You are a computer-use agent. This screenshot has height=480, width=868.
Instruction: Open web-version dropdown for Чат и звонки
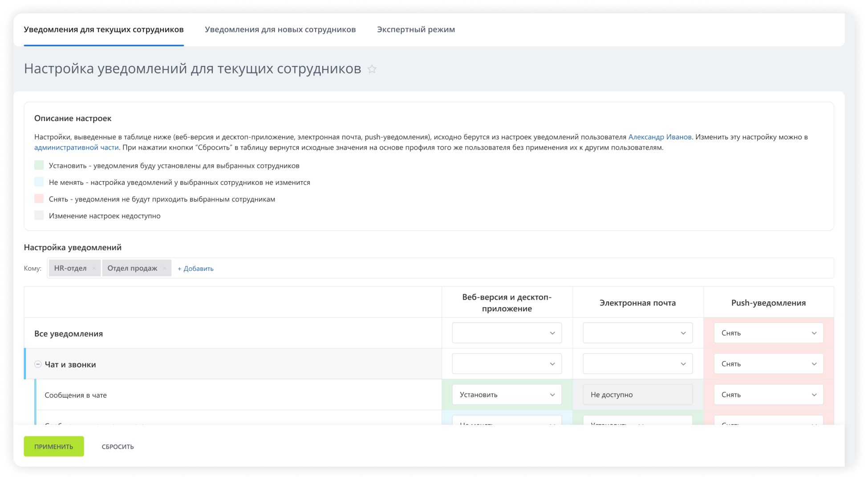point(507,364)
